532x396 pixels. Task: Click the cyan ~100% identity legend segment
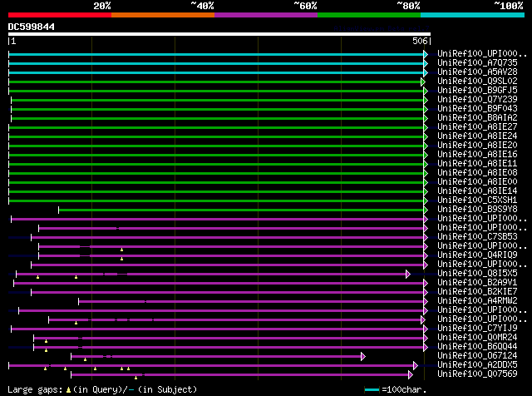pyautogui.click(x=473, y=15)
